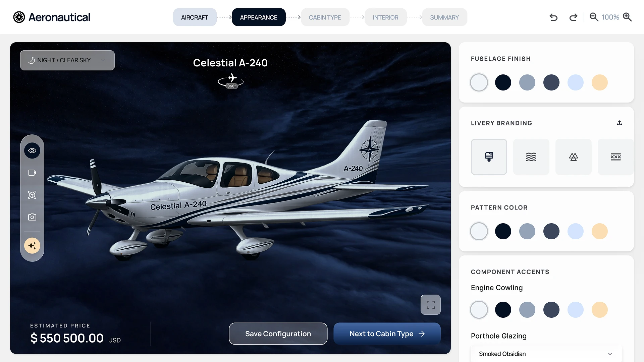Select the wave pattern livery option
The image size is (644, 362).
(x=531, y=157)
